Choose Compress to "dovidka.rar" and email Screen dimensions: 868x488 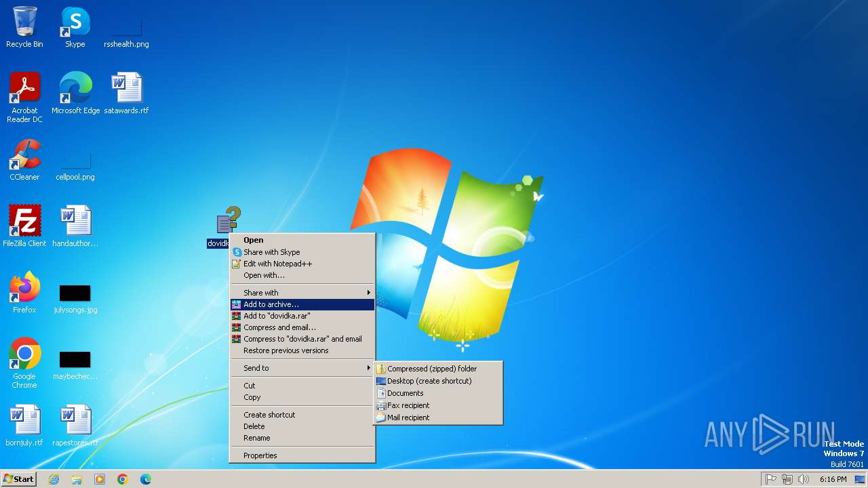coord(302,339)
